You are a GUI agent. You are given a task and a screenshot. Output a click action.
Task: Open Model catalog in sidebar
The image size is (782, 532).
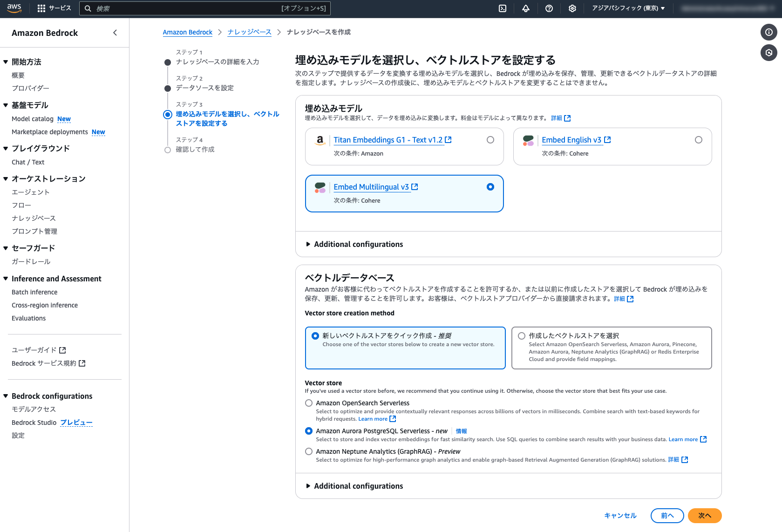tap(33, 119)
